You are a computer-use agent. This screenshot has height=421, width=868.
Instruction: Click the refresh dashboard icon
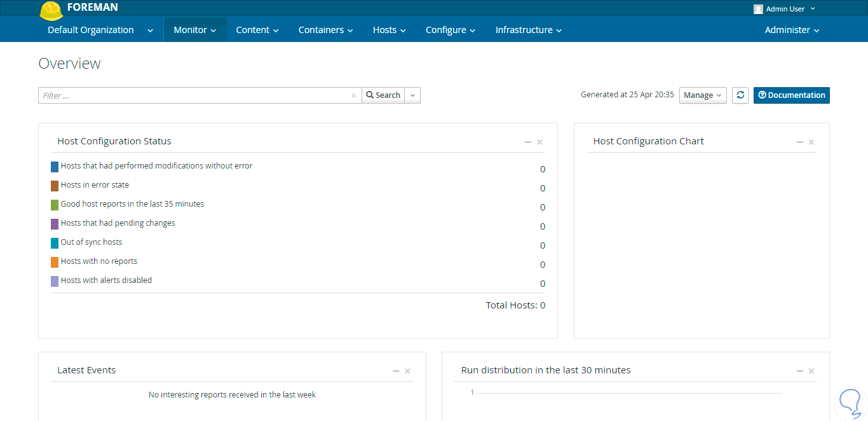[x=740, y=95]
